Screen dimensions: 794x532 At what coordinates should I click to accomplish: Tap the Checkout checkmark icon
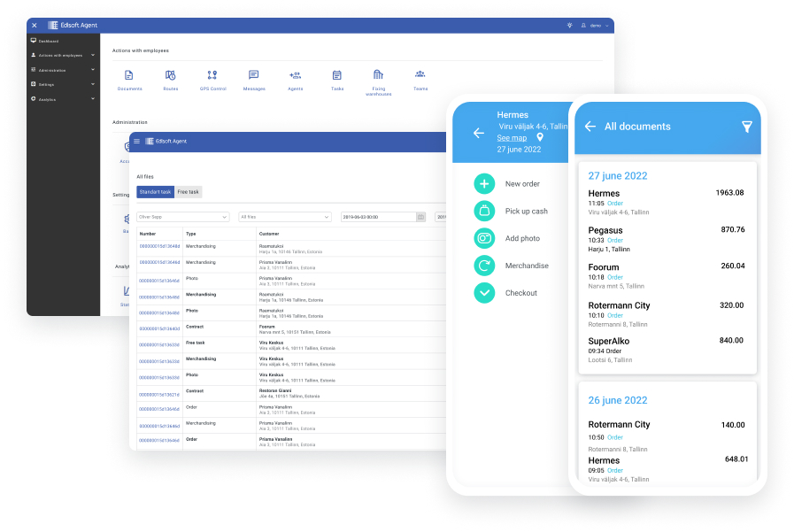pos(484,293)
